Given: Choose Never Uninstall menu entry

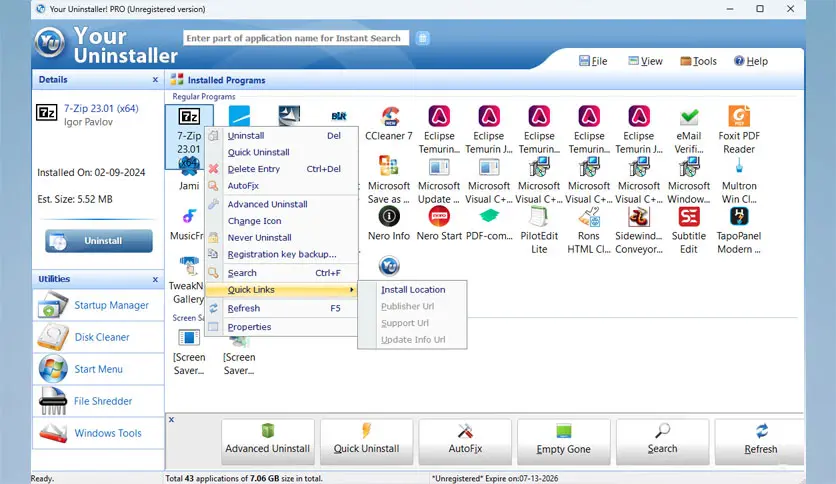Looking at the screenshot, I should (282, 237).
